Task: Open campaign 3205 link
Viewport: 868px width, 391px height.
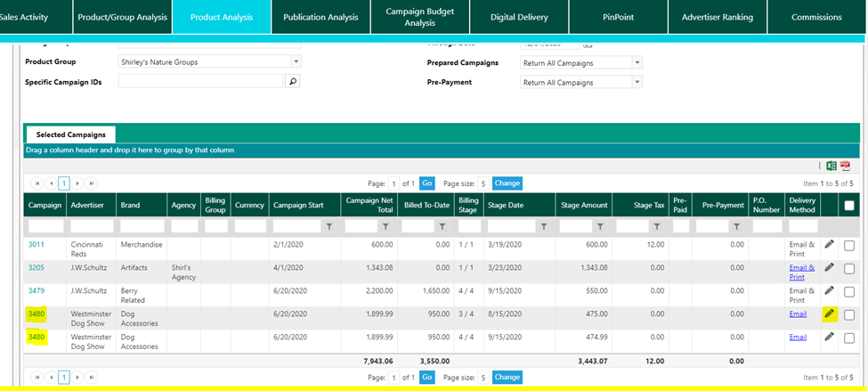Action: [x=37, y=267]
